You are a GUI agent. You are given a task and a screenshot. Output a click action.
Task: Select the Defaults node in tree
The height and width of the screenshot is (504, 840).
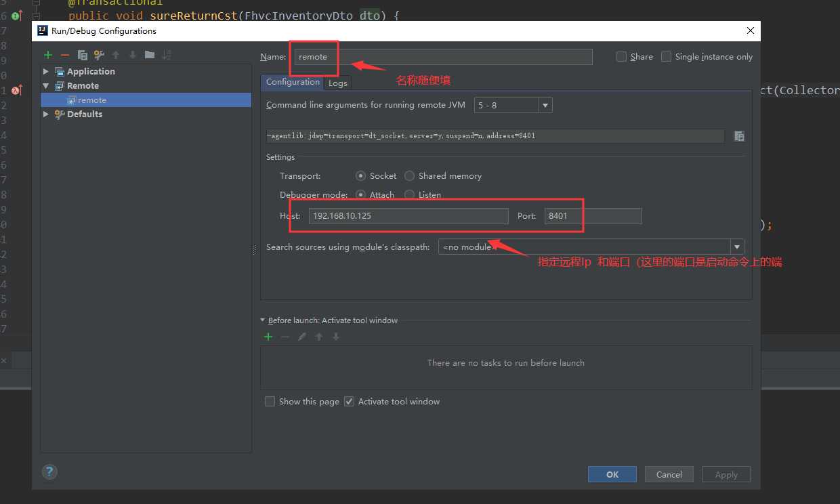[x=85, y=114]
